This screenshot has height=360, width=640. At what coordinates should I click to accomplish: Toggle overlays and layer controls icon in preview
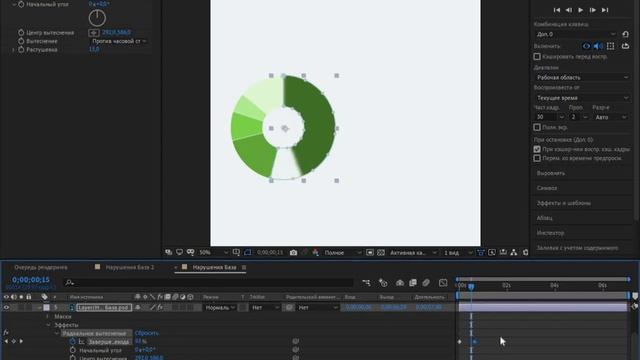[611, 46]
